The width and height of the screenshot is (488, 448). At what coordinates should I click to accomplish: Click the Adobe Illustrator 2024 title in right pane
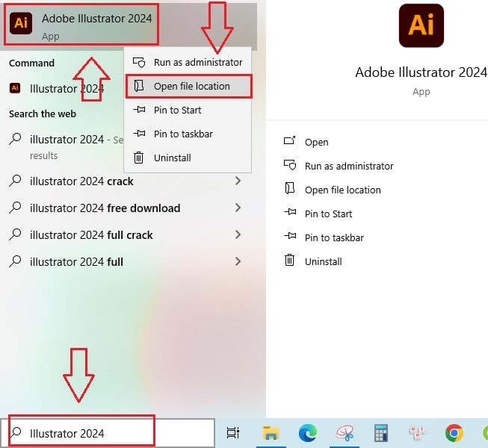tap(421, 72)
